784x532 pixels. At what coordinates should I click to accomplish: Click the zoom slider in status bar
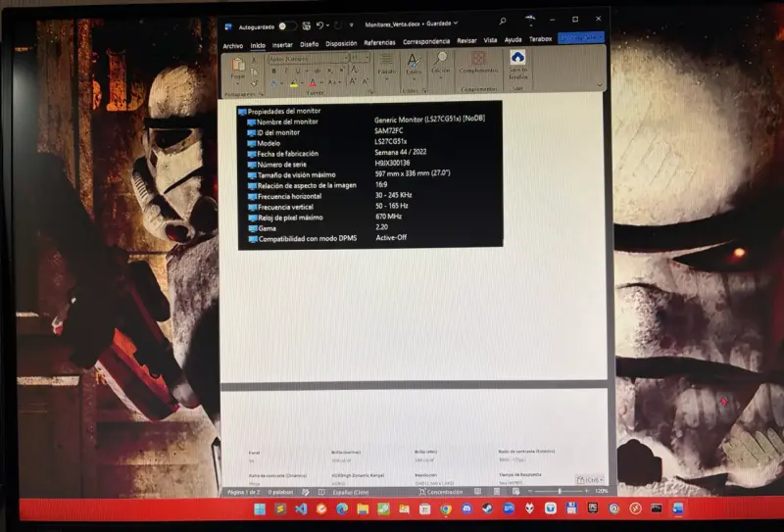tap(559, 491)
